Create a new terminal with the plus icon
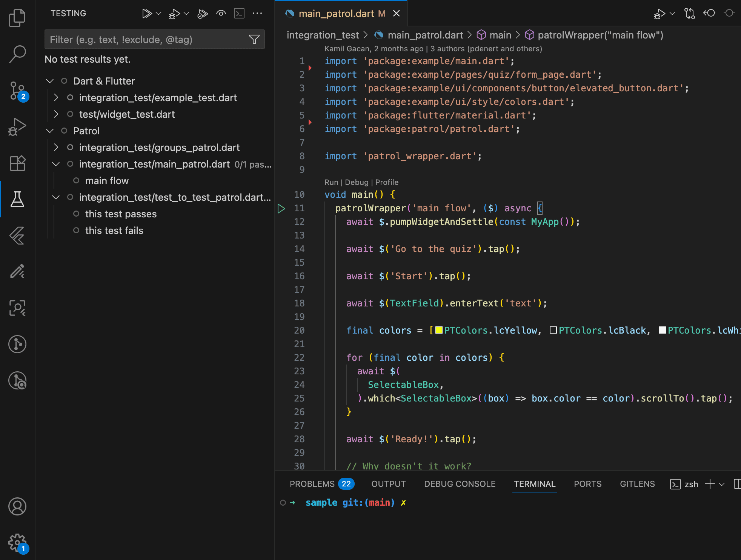Image resolution: width=741 pixels, height=560 pixels. coord(711,484)
